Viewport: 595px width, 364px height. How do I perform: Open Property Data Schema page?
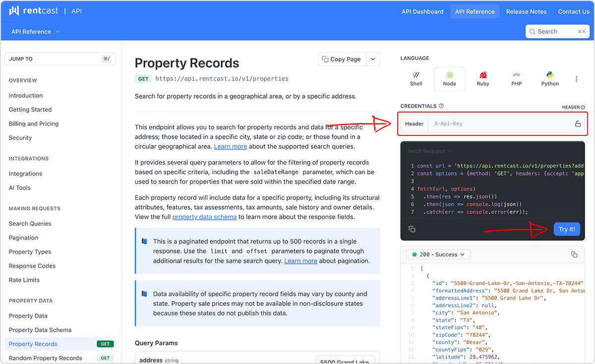tap(40, 330)
